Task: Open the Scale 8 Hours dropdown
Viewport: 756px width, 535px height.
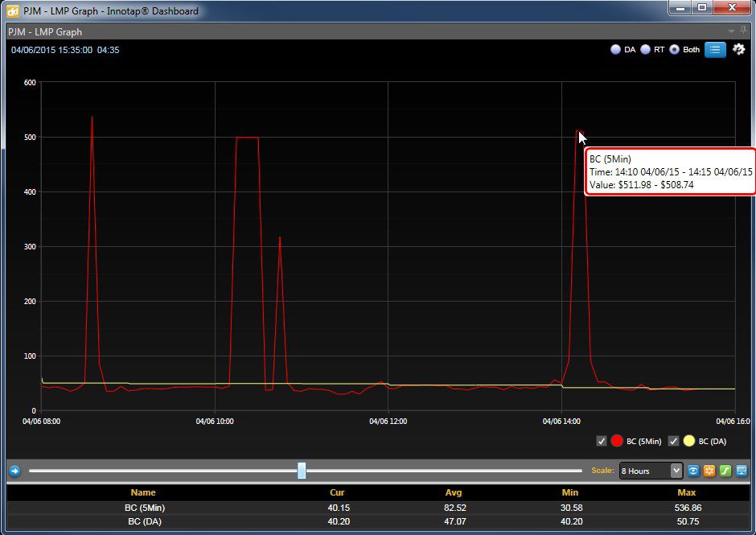Action: pos(651,471)
